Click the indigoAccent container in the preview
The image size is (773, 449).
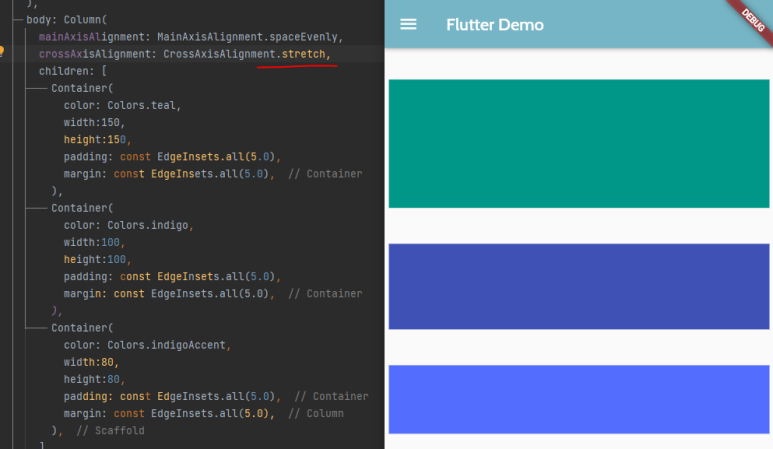(x=579, y=399)
